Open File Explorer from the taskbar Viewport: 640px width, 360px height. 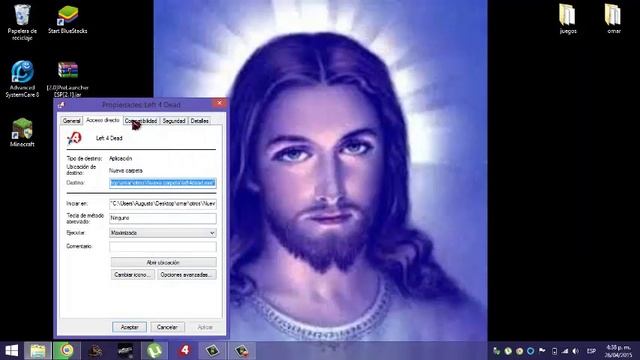pos(38,351)
